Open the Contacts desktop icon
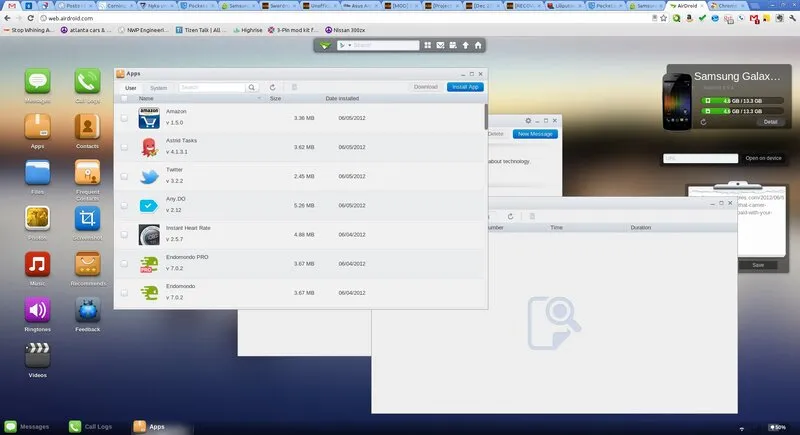Image resolution: width=800 pixels, height=435 pixels. pos(87,126)
